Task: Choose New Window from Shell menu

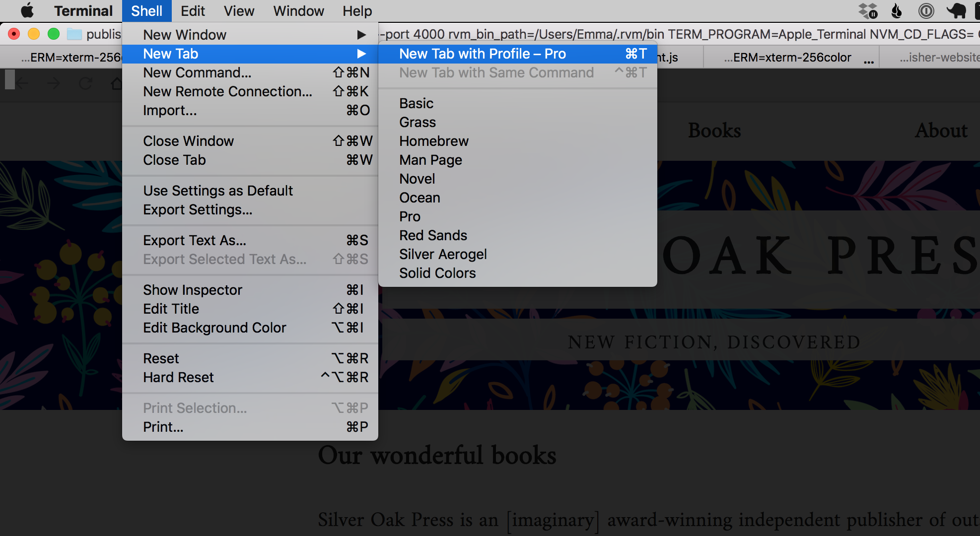Action: (250, 35)
